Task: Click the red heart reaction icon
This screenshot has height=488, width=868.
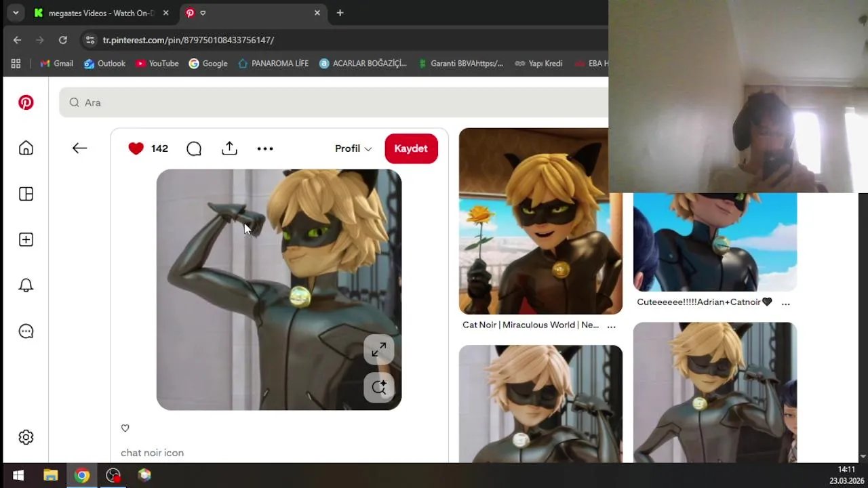Action: pos(136,148)
